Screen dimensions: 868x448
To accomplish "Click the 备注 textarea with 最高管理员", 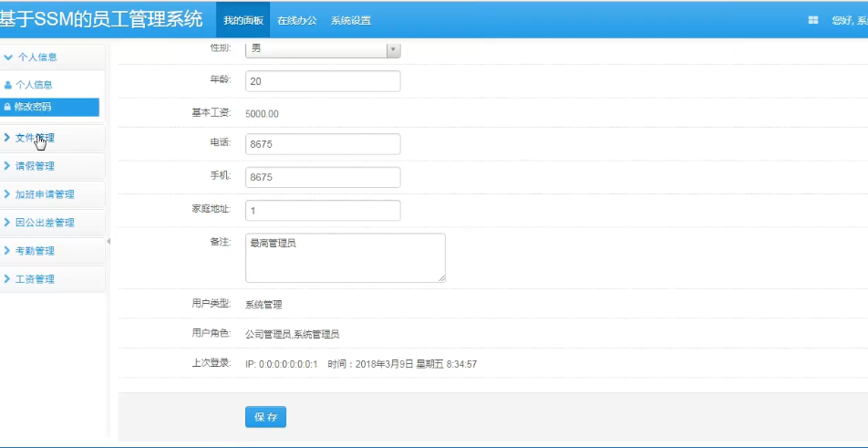I will click(346, 257).
